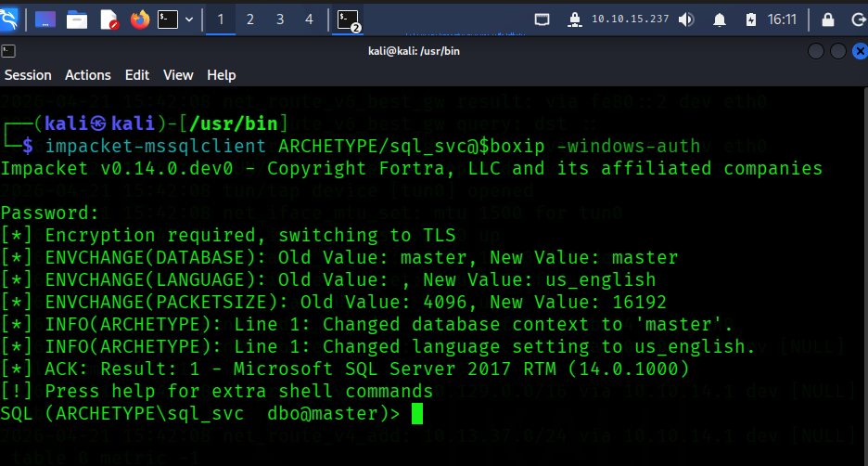Click the Password: prompt line
This screenshot has width=868, height=466.
[x=50, y=214]
